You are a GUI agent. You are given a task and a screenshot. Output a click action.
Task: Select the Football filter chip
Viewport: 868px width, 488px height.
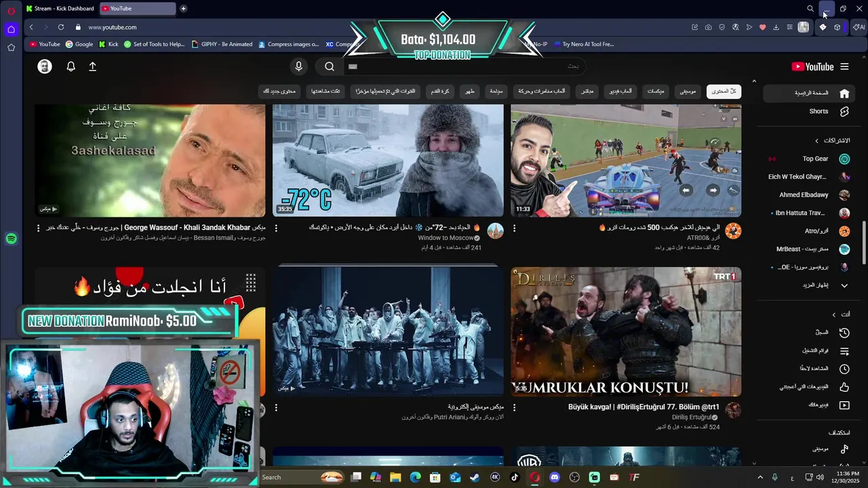point(440,91)
